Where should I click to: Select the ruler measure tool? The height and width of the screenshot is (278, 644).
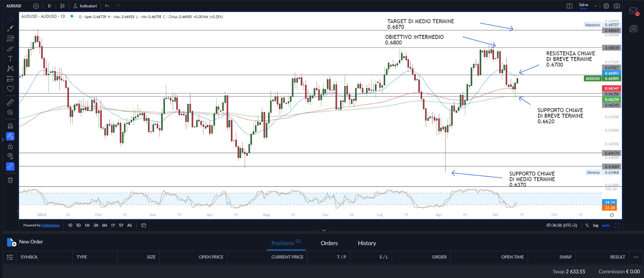(x=10, y=102)
